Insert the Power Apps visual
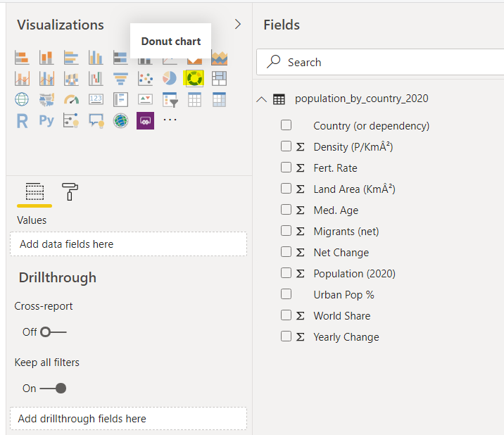Viewport: 504px width, 435px height. (x=145, y=120)
